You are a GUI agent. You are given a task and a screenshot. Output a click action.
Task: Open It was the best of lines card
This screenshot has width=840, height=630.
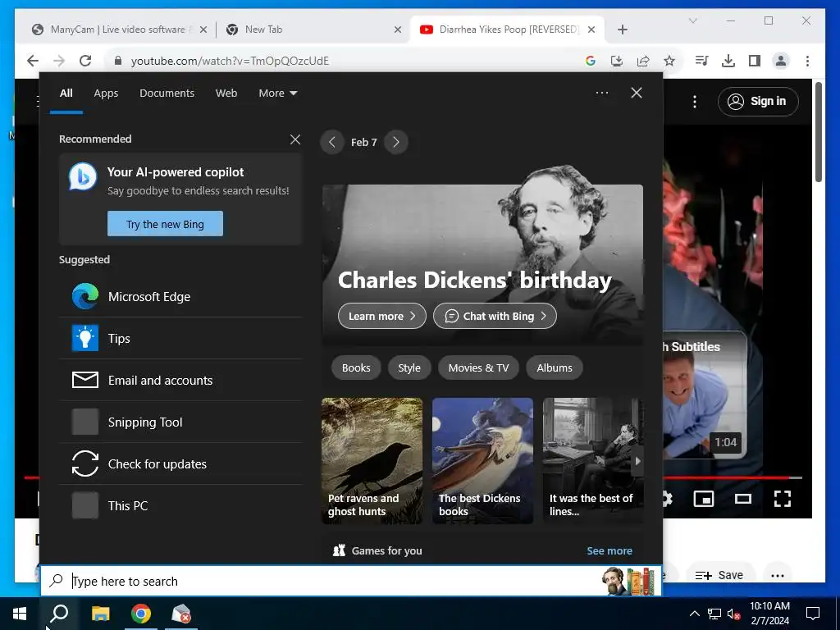click(593, 461)
